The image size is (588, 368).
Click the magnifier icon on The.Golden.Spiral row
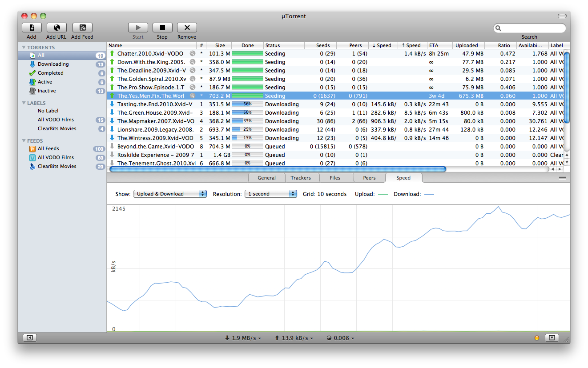pos(193,79)
